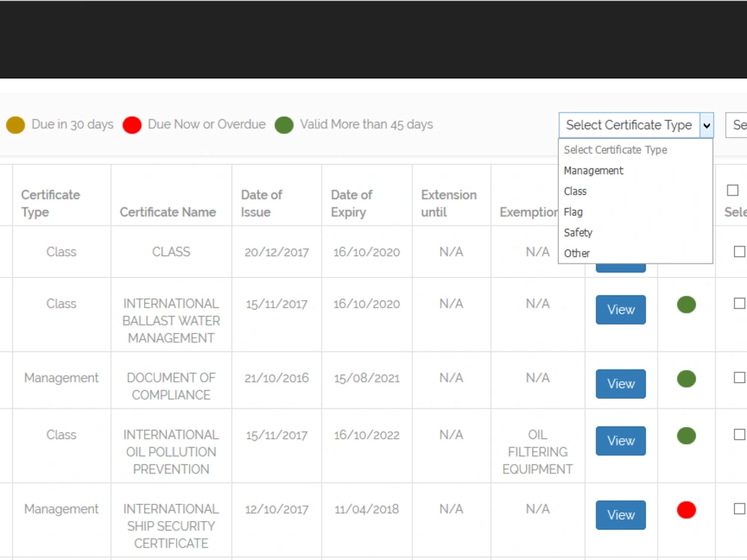
Task: View the Document of Compliance certificate
Action: (621, 384)
